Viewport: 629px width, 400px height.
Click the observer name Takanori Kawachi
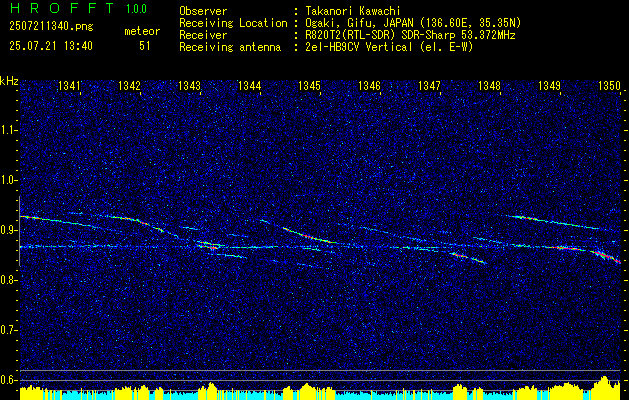click(351, 11)
